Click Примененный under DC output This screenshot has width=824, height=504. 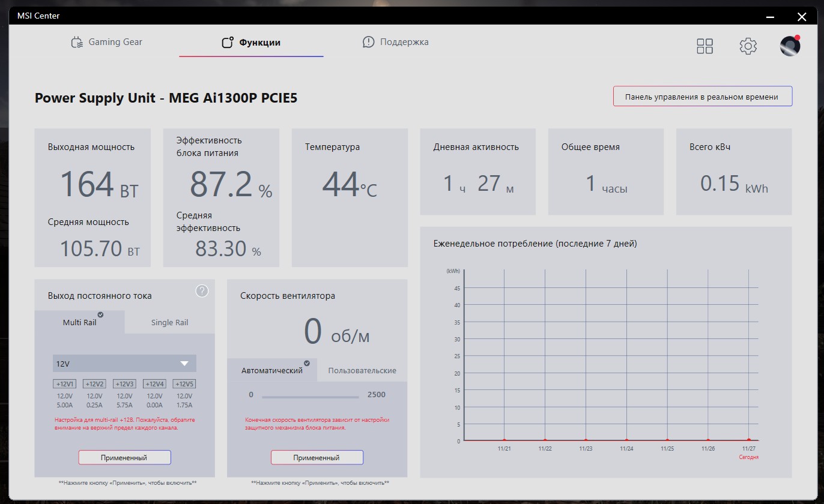pos(124,457)
